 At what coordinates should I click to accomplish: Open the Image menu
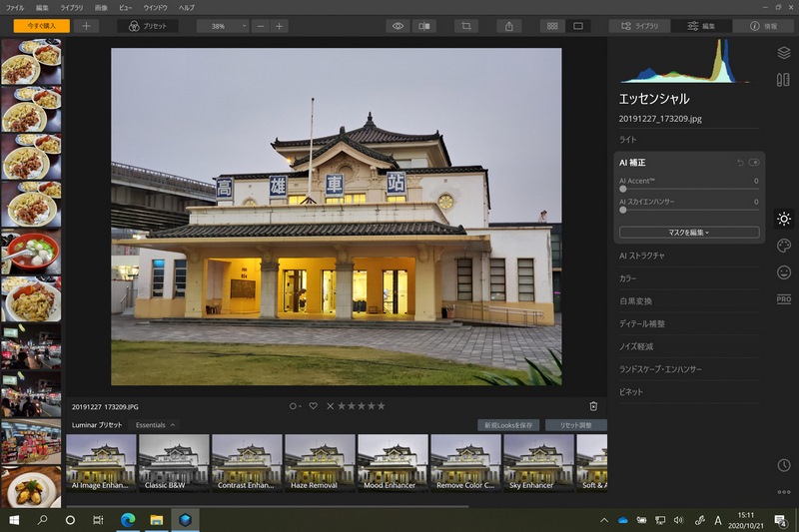(x=101, y=8)
